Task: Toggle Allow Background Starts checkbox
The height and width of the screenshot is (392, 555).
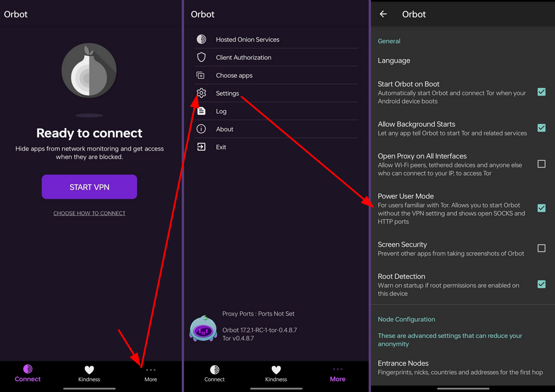Action: point(541,128)
